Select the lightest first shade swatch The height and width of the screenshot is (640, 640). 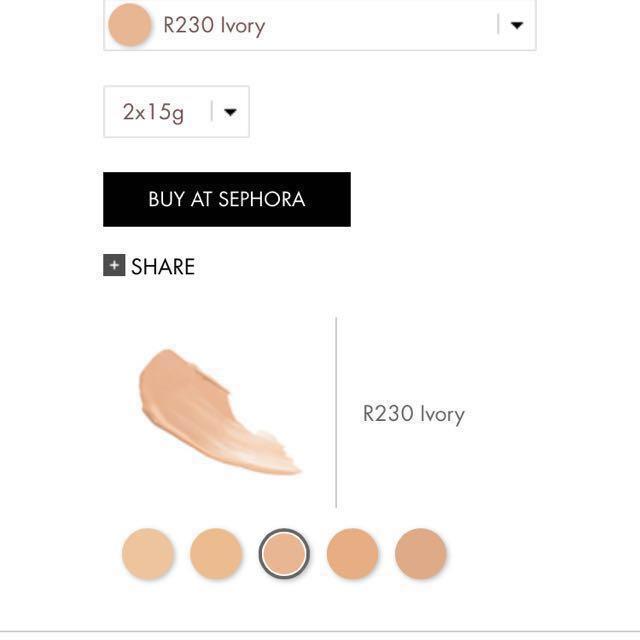[148, 553]
